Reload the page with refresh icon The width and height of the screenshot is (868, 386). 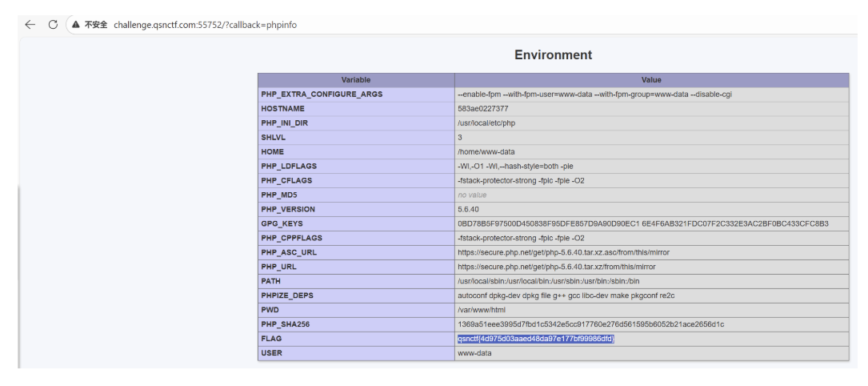click(53, 25)
